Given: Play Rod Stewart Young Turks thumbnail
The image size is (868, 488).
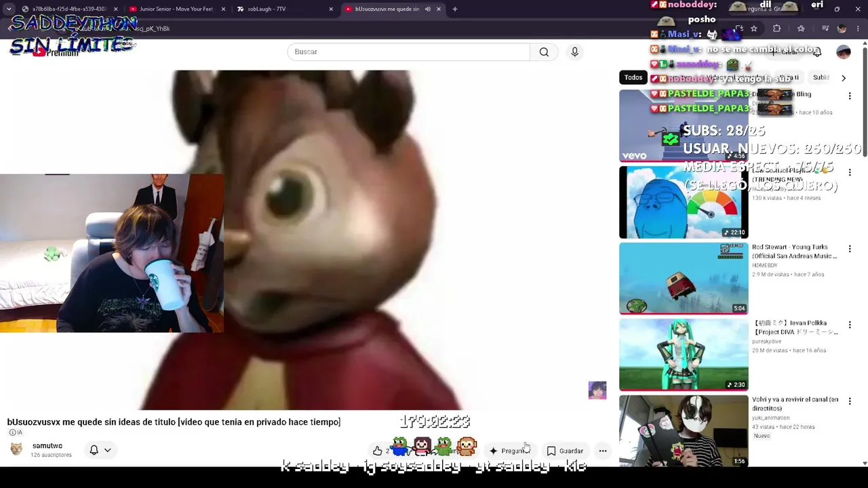Looking at the screenshot, I should click(x=684, y=279).
